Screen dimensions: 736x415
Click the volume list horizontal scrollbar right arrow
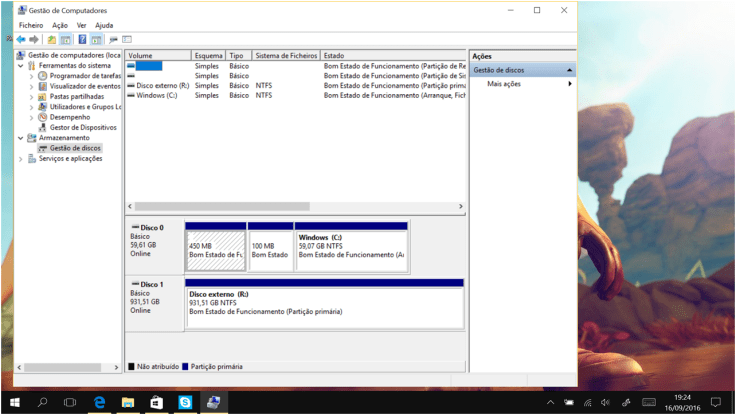pyautogui.click(x=461, y=206)
